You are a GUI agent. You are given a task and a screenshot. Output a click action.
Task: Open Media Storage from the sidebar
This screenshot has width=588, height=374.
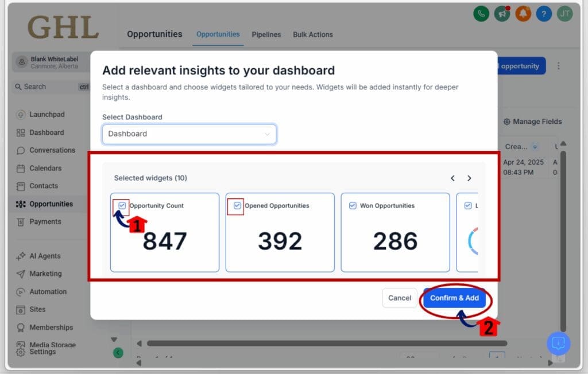click(52, 344)
